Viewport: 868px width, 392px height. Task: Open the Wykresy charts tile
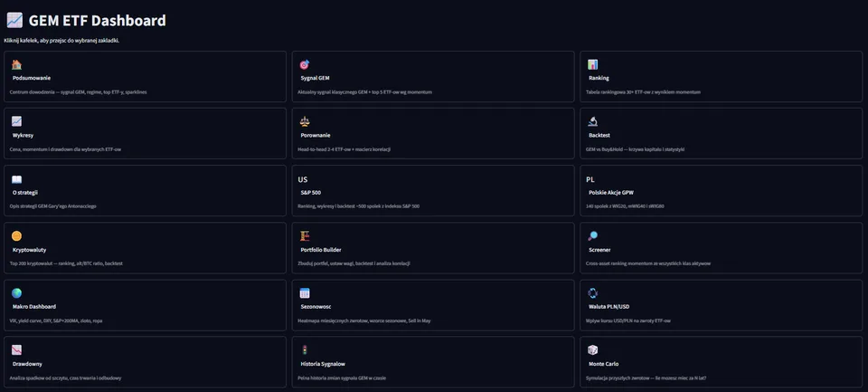[145, 134]
